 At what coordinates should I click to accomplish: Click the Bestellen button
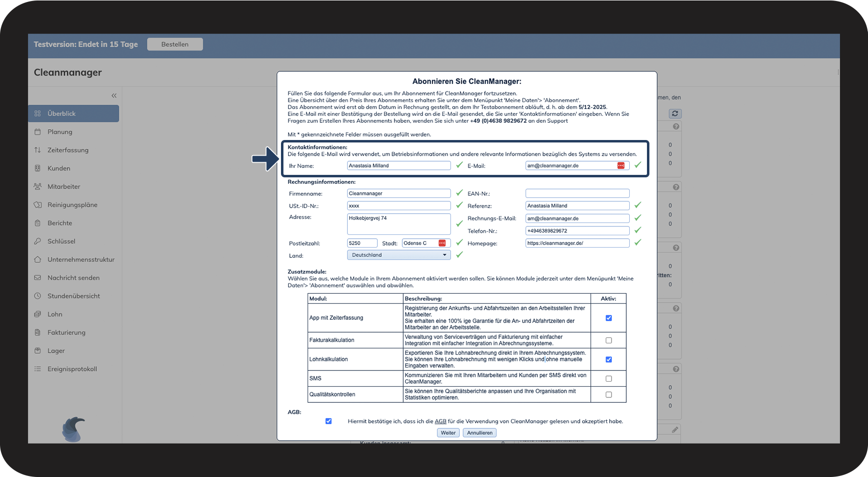coord(175,44)
